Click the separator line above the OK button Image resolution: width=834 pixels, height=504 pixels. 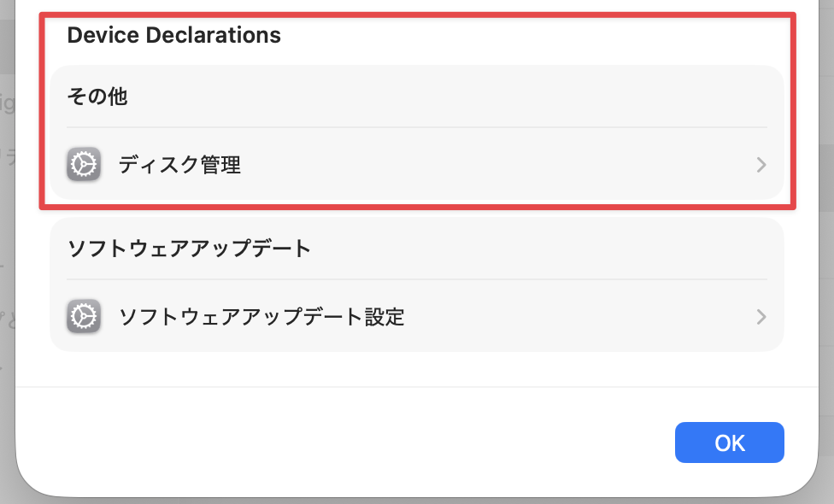tap(417, 387)
